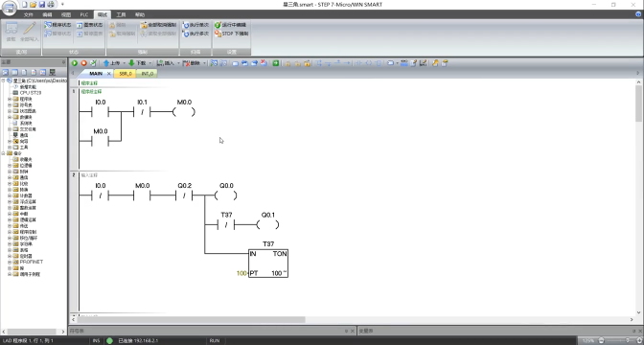Open the 插入 insert dropdown arrow
This screenshot has height=345, width=644.
coord(178,63)
